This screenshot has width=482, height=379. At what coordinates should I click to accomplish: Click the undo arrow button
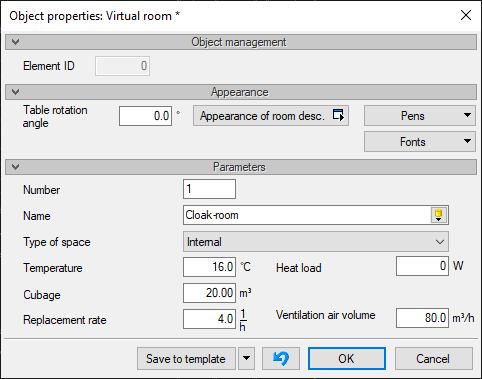click(x=281, y=359)
